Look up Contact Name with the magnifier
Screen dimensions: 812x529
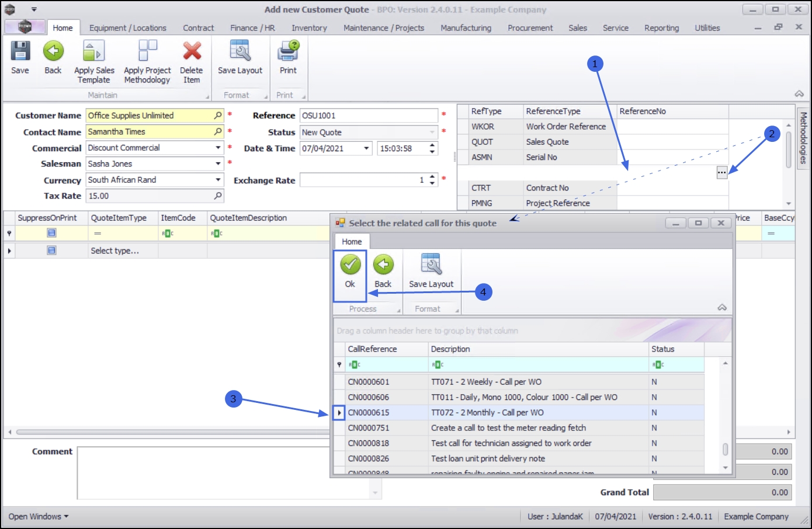tap(218, 132)
